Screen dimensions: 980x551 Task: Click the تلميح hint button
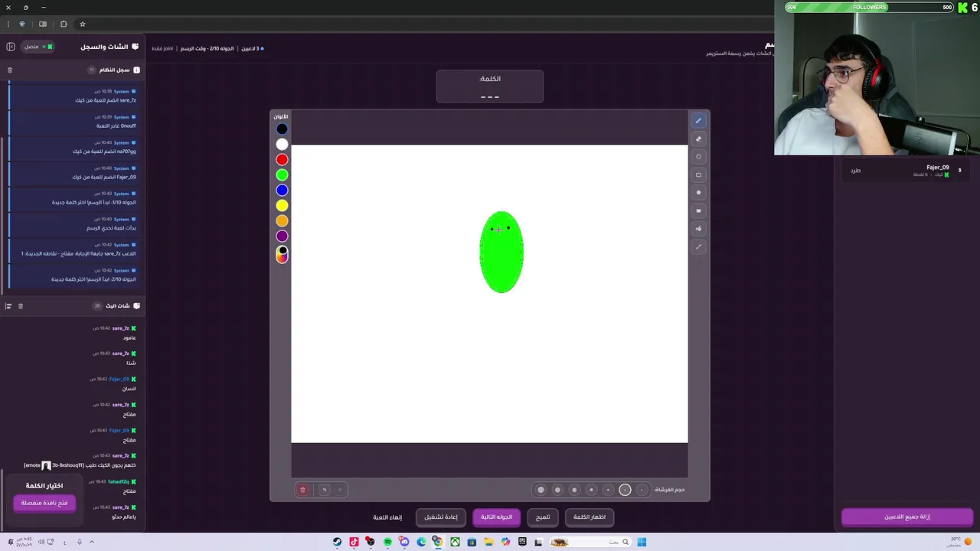[x=543, y=517]
